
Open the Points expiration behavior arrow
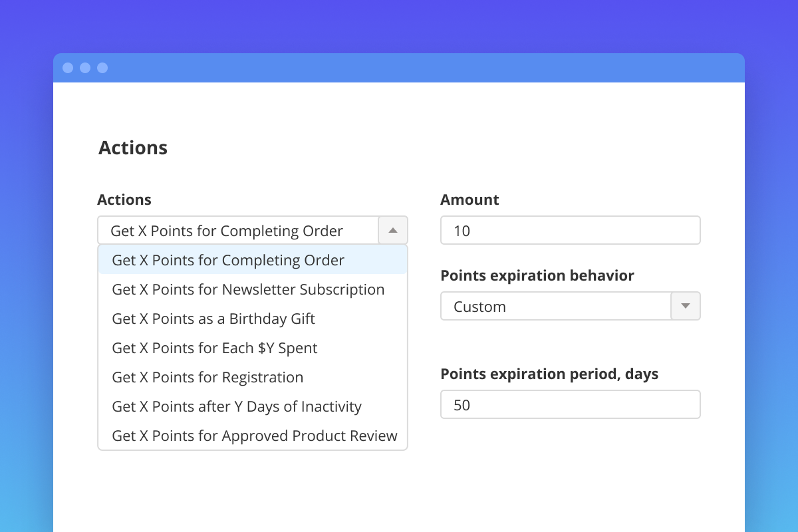686,307
